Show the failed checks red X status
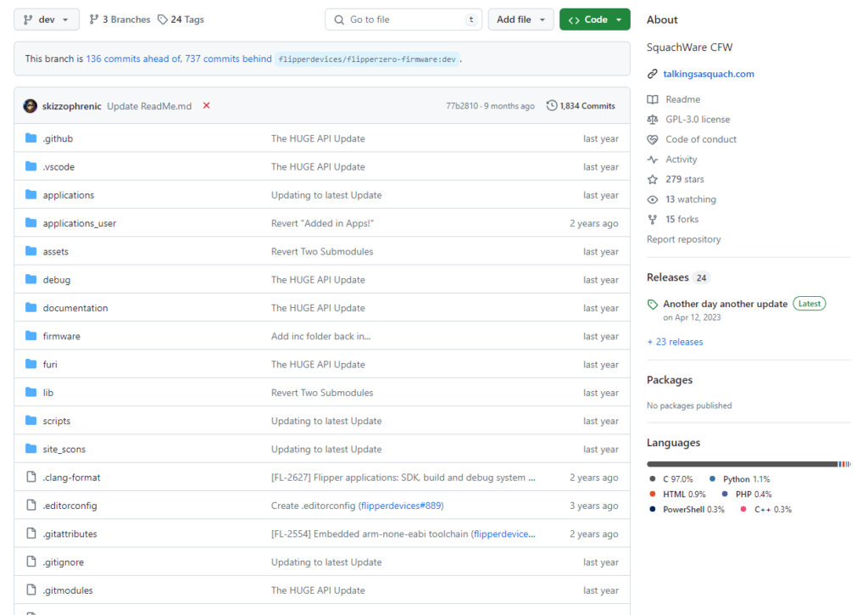Screen dimensions: 868x615 click(x=207, y=105)
